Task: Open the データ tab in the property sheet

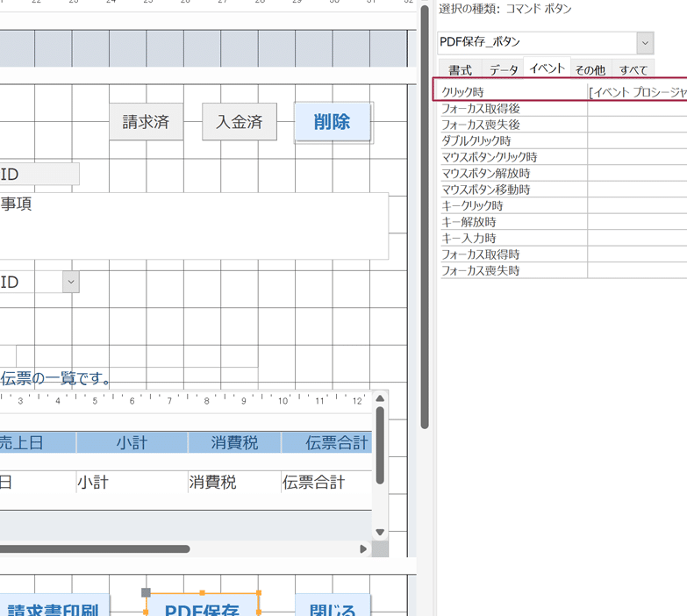Action: [x=504, y=70]
